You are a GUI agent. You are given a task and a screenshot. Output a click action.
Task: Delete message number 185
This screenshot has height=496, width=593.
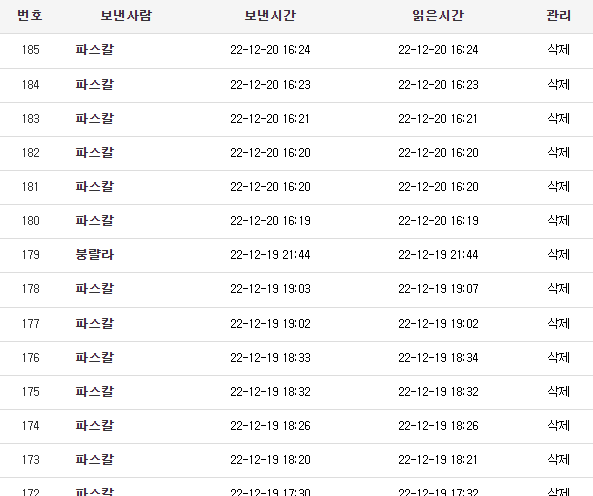(x=558, y=50)
